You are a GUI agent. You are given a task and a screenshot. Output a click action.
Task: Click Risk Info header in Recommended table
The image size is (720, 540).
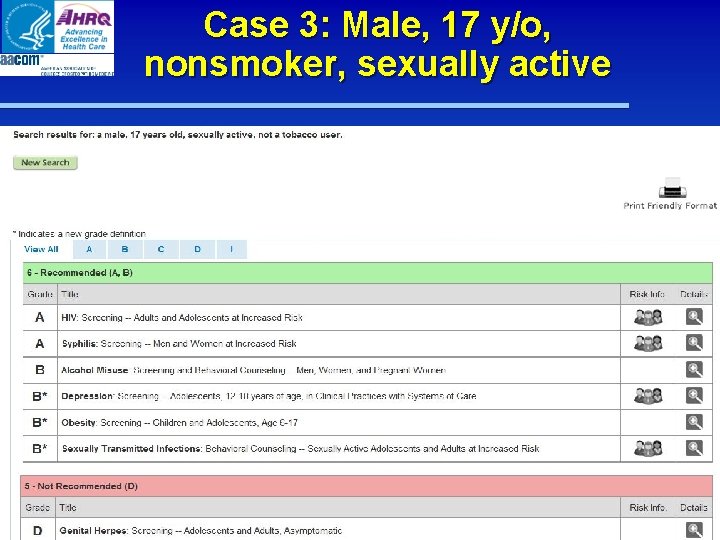coord(647,294)
